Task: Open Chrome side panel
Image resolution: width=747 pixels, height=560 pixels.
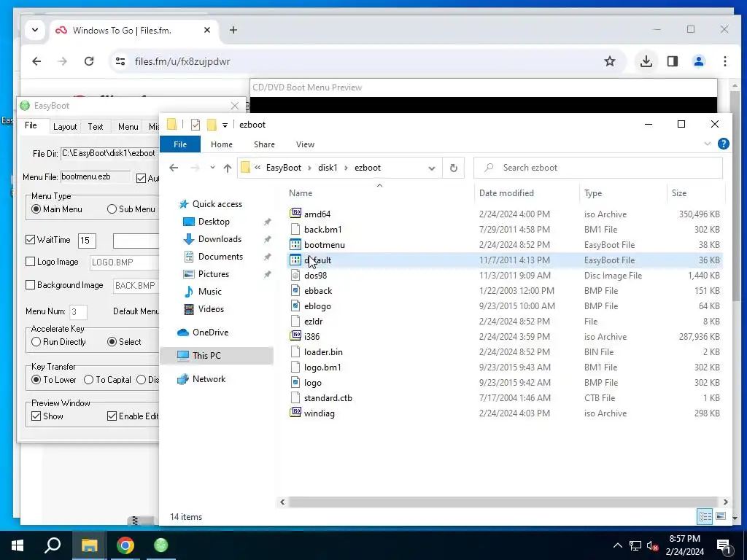Action: pos(672,61)
